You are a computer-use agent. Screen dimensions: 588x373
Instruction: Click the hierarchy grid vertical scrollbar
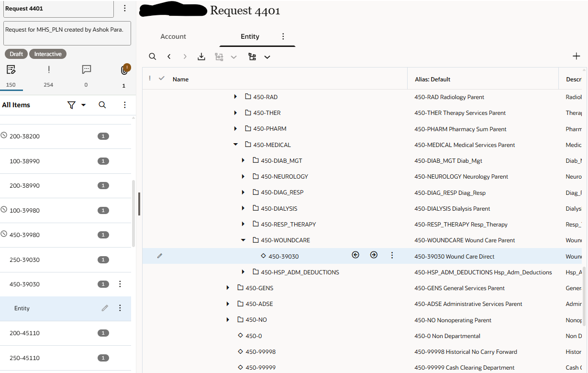(584, 297)
